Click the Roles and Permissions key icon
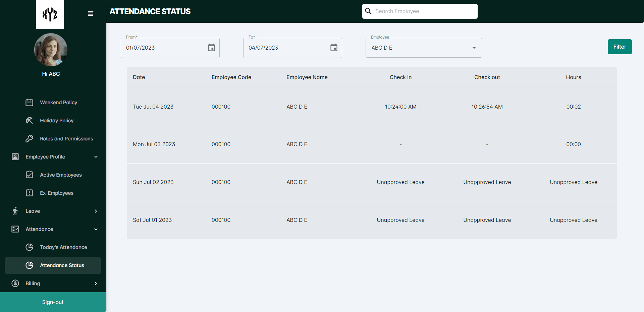This screenshot has height=312, width=644. [30, 139]
